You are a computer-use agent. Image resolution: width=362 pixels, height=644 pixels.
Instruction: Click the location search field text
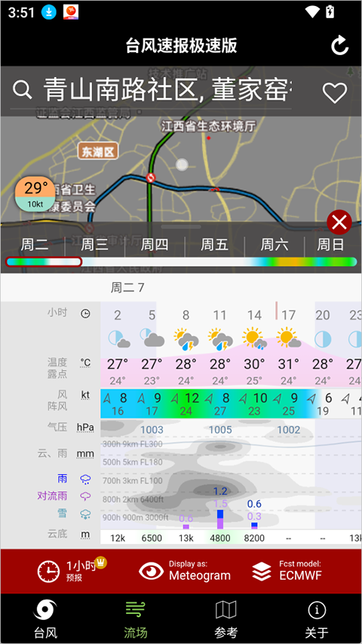click(167, 91)
